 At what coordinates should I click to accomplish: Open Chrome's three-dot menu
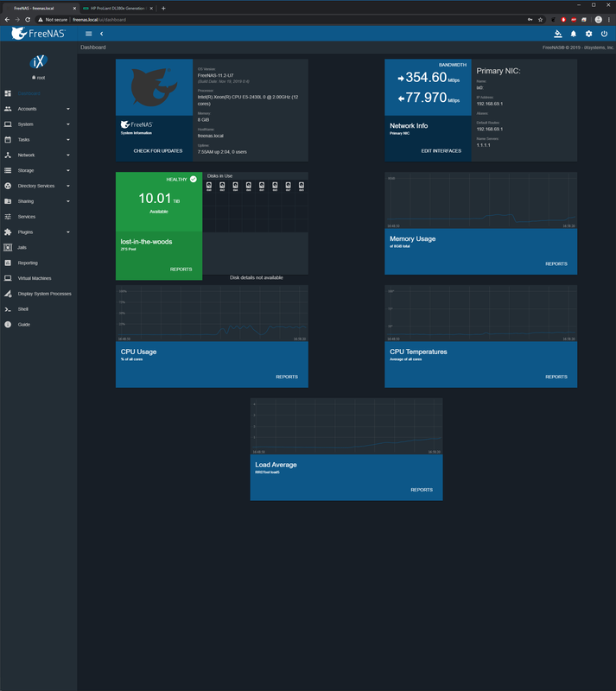coord(609,20)
